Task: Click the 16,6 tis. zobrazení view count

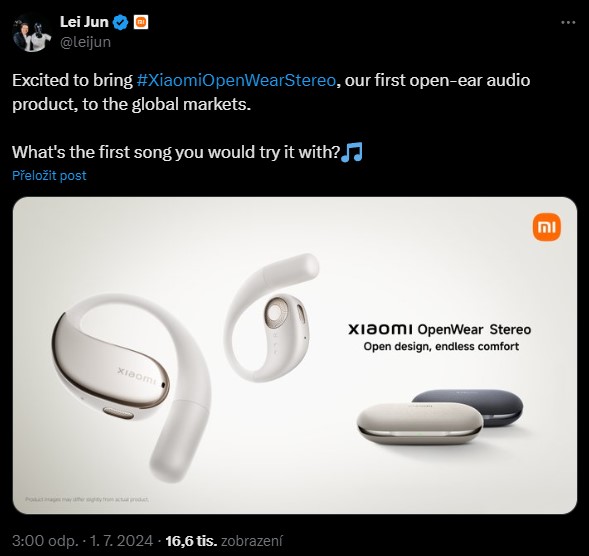Action: [x=224, y=541]
